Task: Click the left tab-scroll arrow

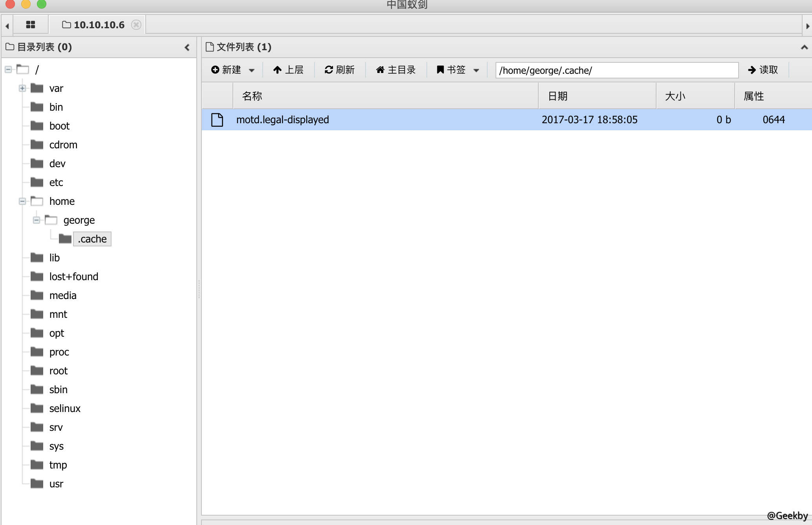Action: coord(7,25)
